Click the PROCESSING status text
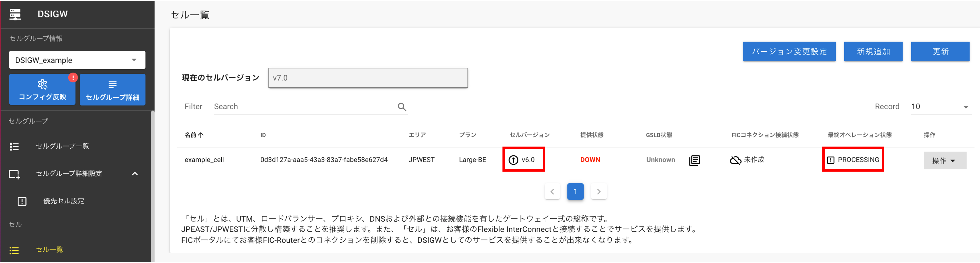Image resolution: width=980 pixels, height=263 pixels. click(858, 160)
